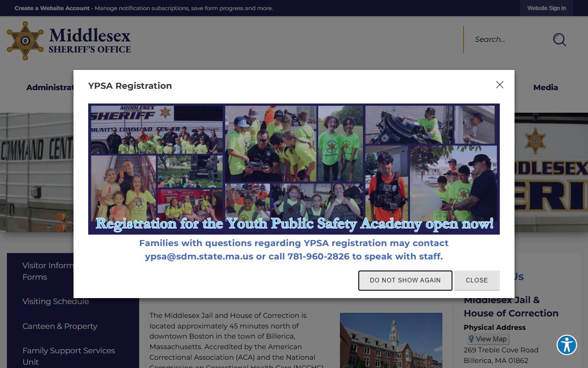
Task: Click Create a Website Account link
Action: pos(52,8)
